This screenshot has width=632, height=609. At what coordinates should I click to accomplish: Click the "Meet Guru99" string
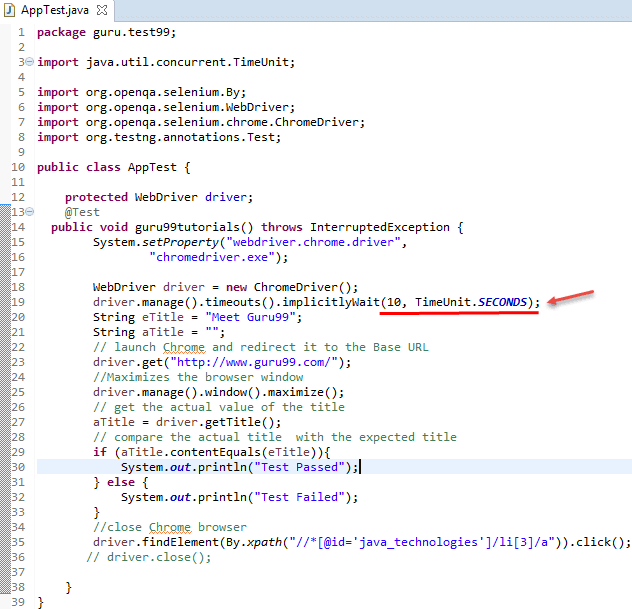pos(250,317)
